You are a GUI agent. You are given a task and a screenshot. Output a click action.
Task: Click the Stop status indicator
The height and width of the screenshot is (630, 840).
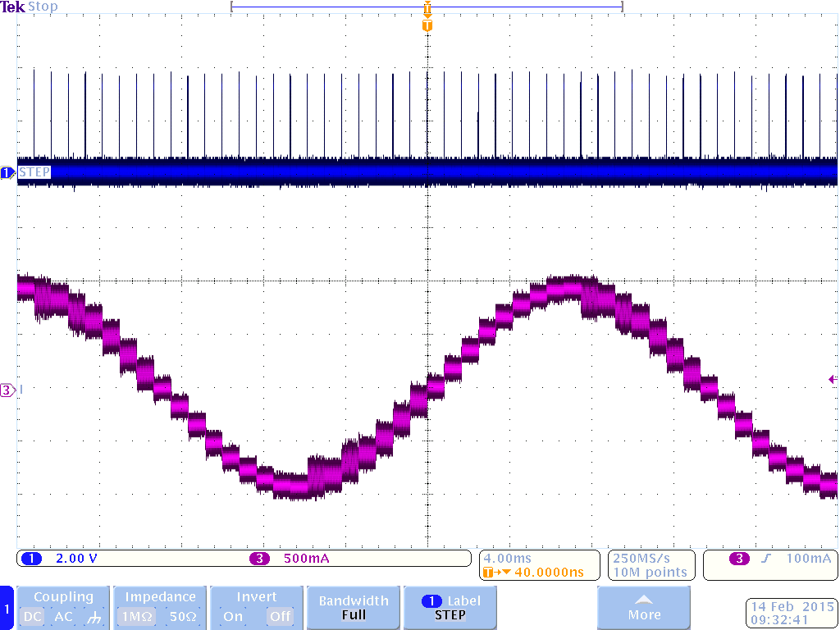[x=45, y=7]
